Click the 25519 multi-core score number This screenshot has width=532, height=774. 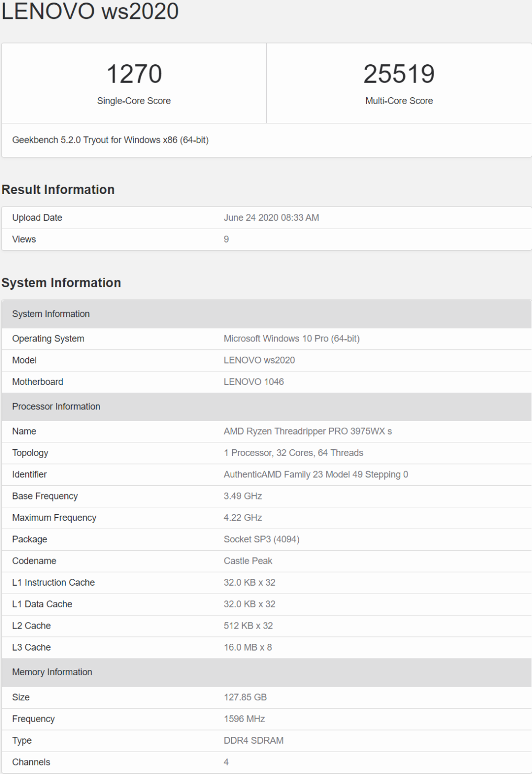tap(399, 74)
